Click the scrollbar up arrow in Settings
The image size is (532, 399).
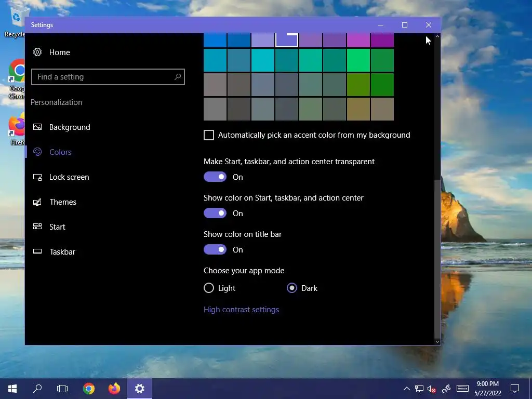437,36
